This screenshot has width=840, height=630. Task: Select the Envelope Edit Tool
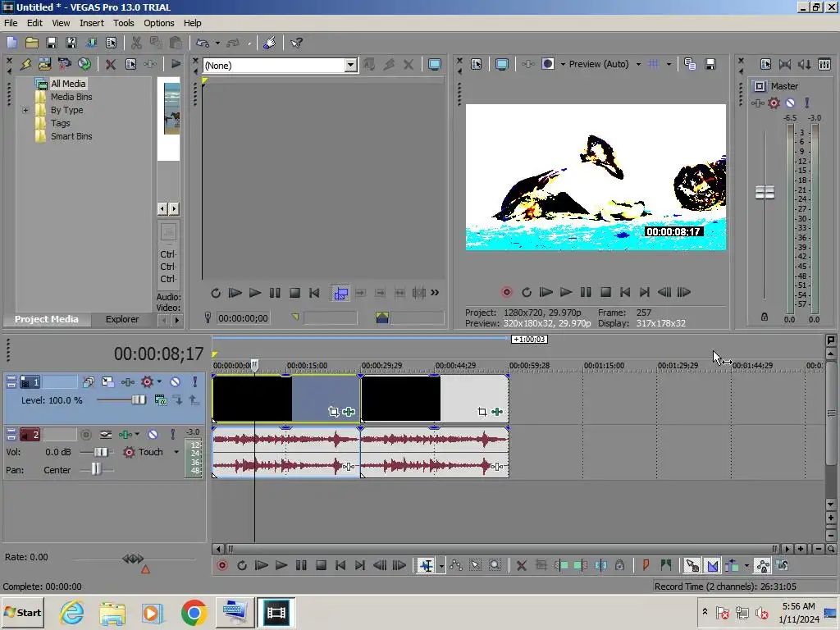point(456,565)
